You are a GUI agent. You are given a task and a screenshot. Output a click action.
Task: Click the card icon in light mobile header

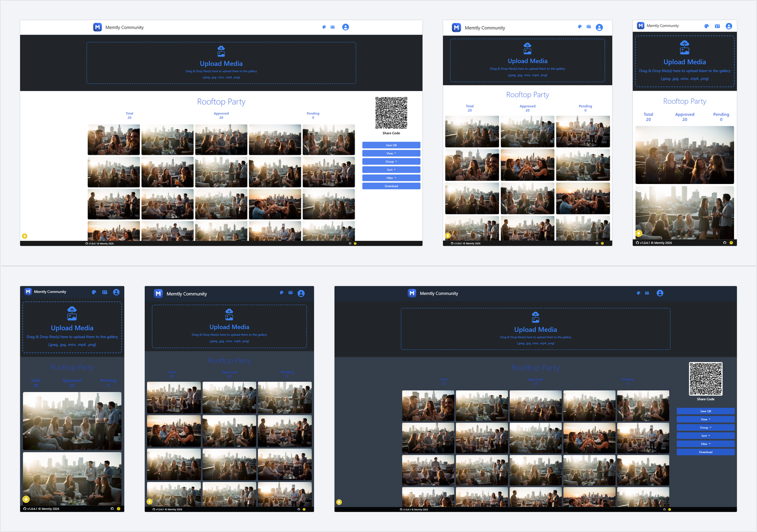(x=717, y=26)
